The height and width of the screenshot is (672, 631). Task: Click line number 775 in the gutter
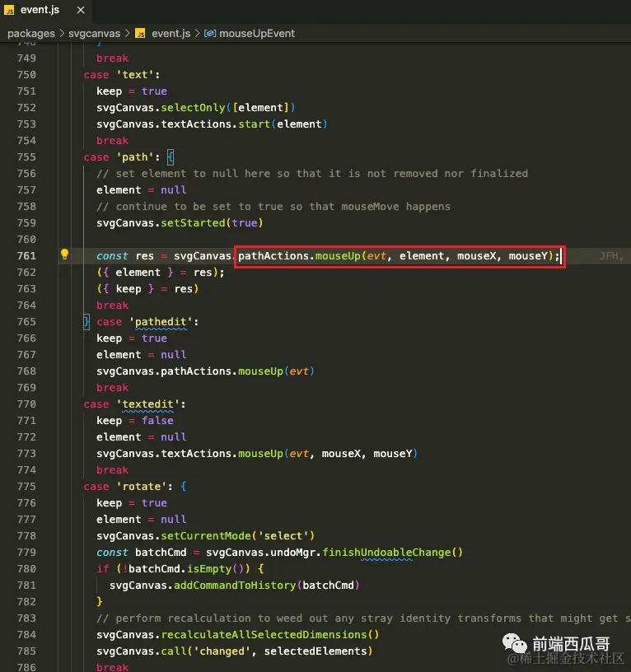point(26,487)
